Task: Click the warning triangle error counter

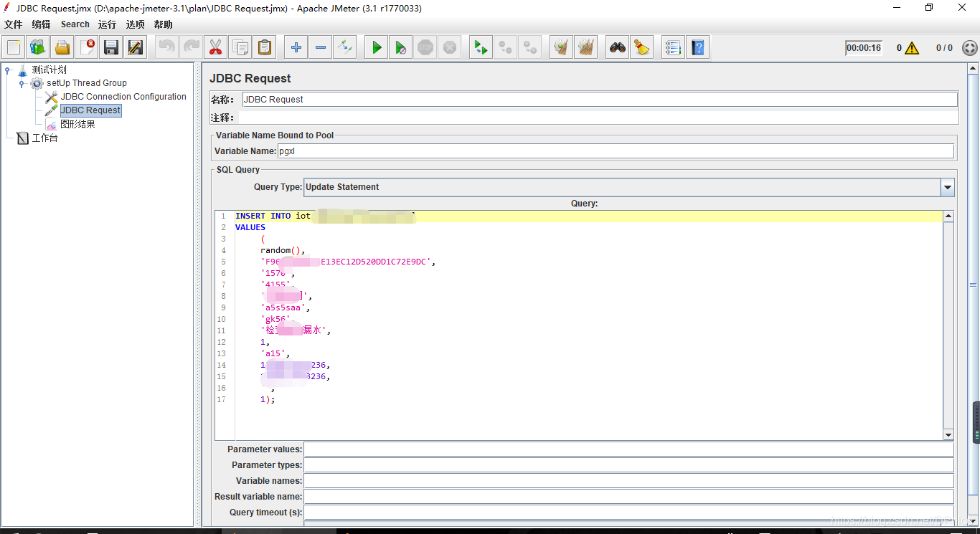Action: click(x=912, y=48)
